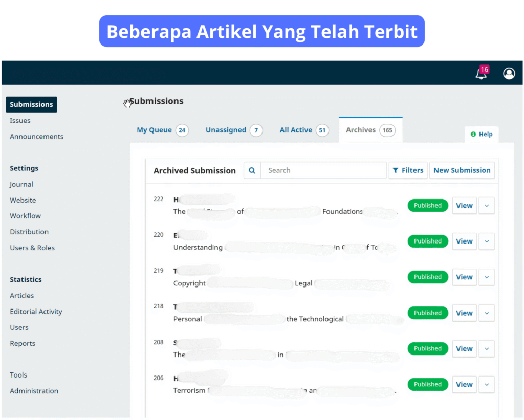Viewport: 524px width, 420px height.
Task: Switch to the Unassigned tab
Action: click(x=226, y=130)
